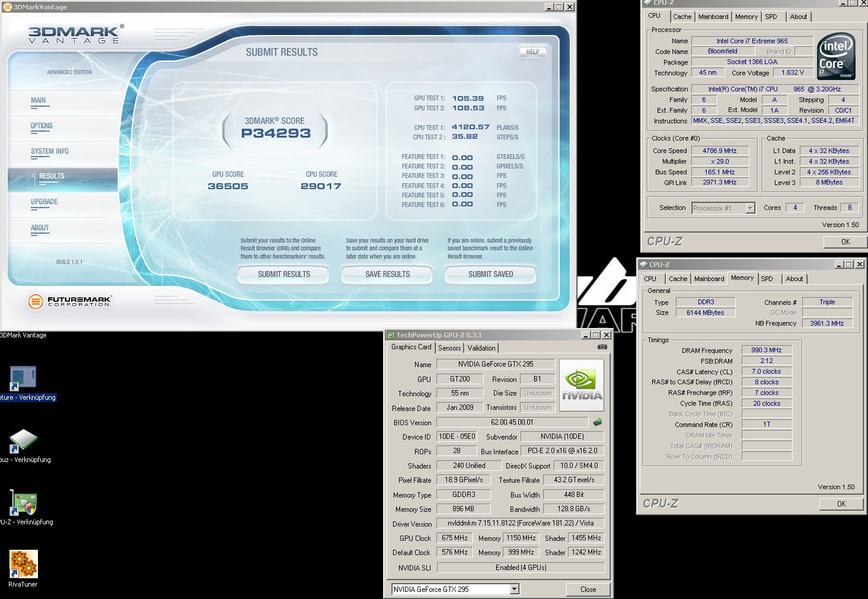This screenshot has height=599, width=868.
Task: Click the GPU score value 36505
Action: [228, 186]
